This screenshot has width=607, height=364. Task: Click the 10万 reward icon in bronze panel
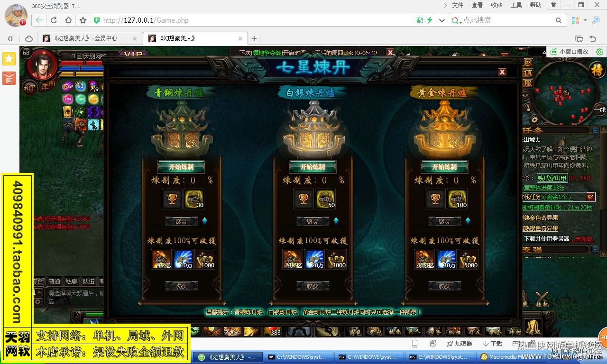[x=183, y=259]
